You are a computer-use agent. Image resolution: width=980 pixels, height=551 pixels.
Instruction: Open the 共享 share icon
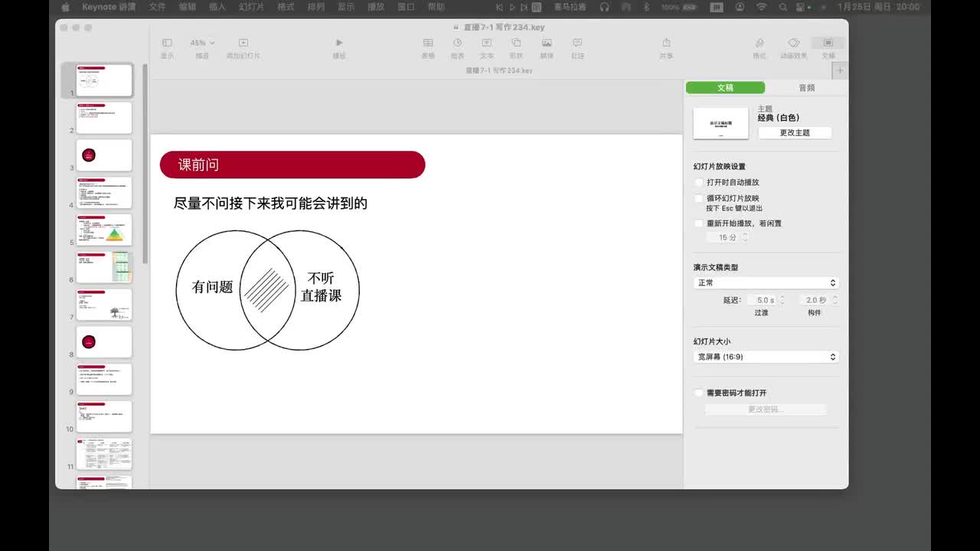tap(666, 43)
